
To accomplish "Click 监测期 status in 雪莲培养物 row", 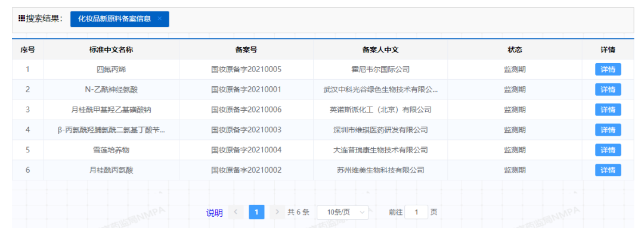I will [x=515, y=150].
